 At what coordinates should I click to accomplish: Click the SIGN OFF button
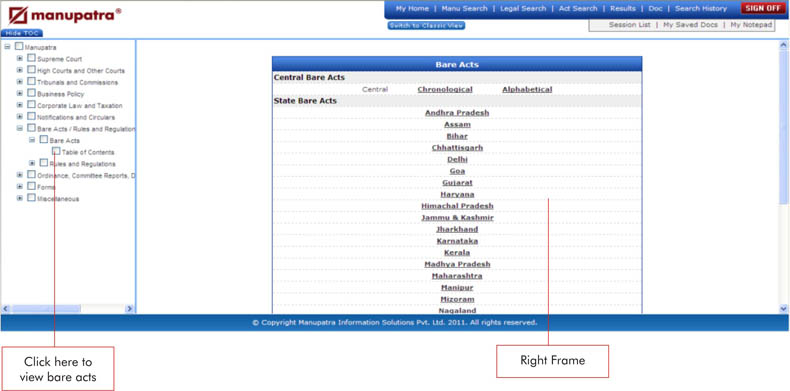tap(763, 8)
